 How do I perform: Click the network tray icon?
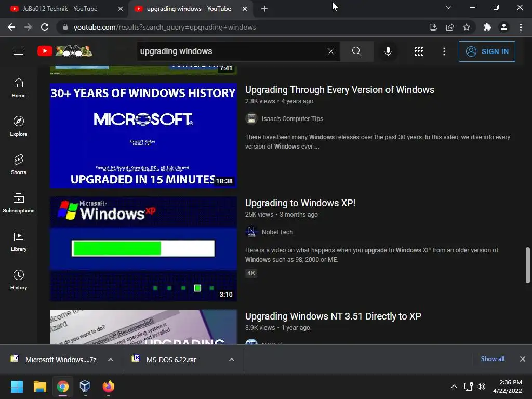click(469, 387)
